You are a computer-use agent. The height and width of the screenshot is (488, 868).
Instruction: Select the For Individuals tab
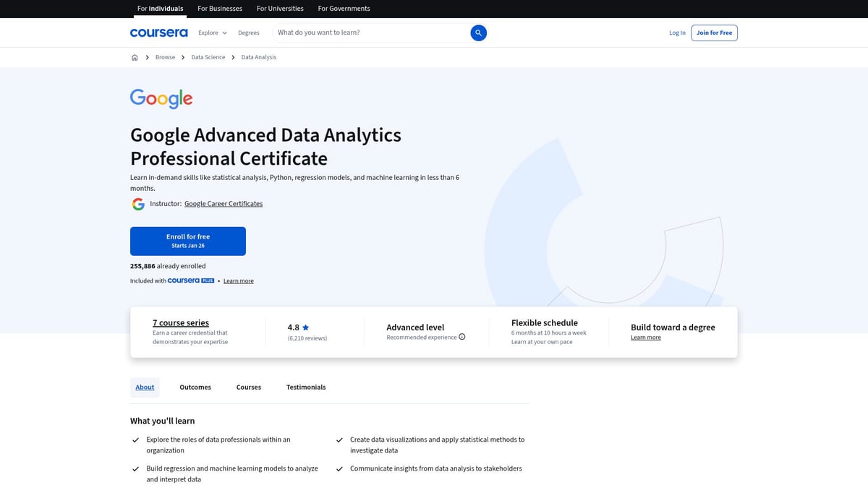pos(161,9)
